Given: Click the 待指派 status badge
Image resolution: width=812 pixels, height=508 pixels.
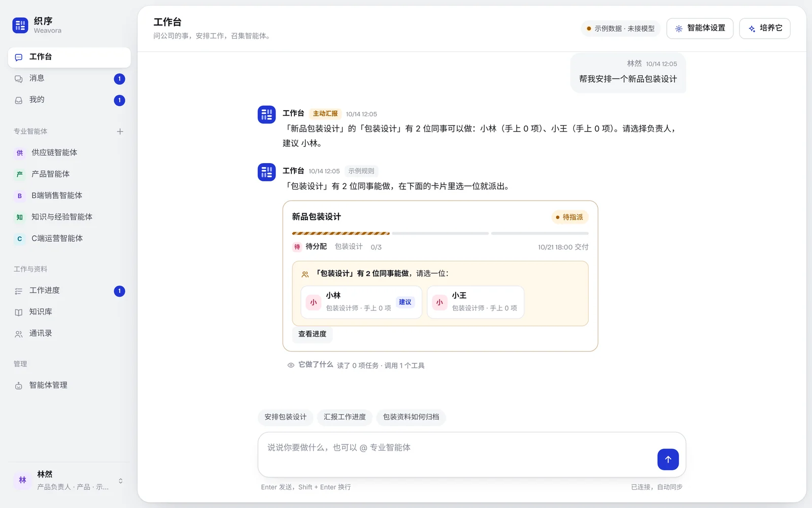Looking at the screenshot, I should pos(569,217).
